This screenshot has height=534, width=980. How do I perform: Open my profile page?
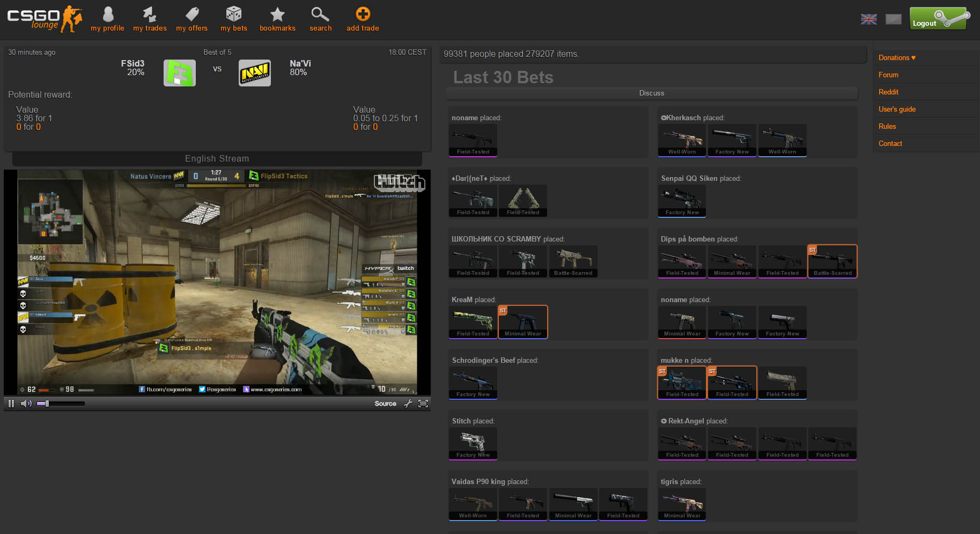[107, 19]
